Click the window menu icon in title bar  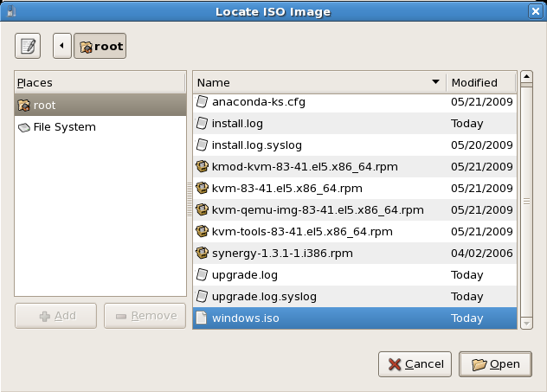(11, 11)
